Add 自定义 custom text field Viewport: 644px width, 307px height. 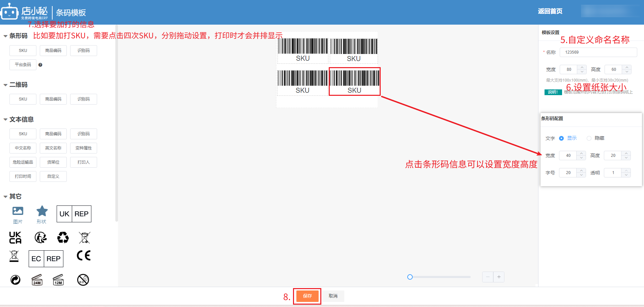click(x=53, y=176)
